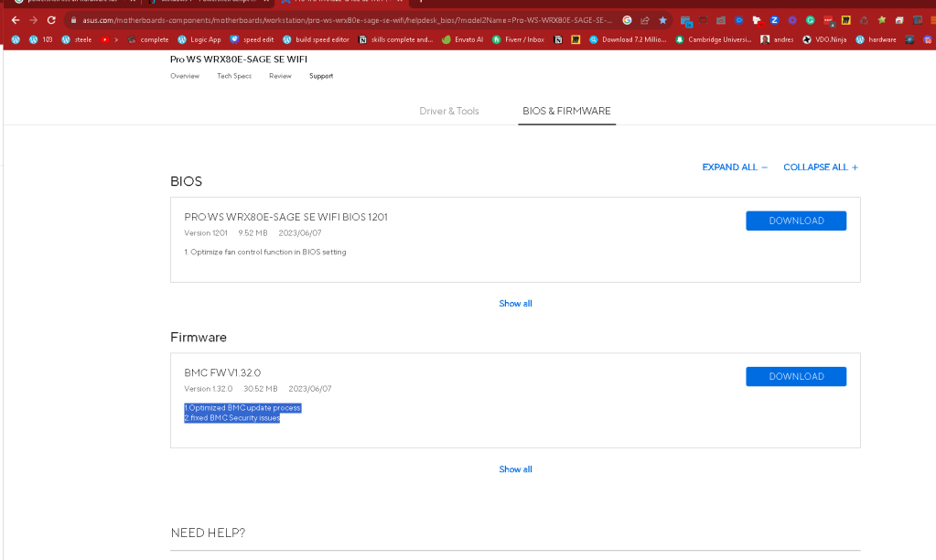The image size is (936, 560).
Task: Open the Download 7.2 Million bookmark
Action: (628, 40)
